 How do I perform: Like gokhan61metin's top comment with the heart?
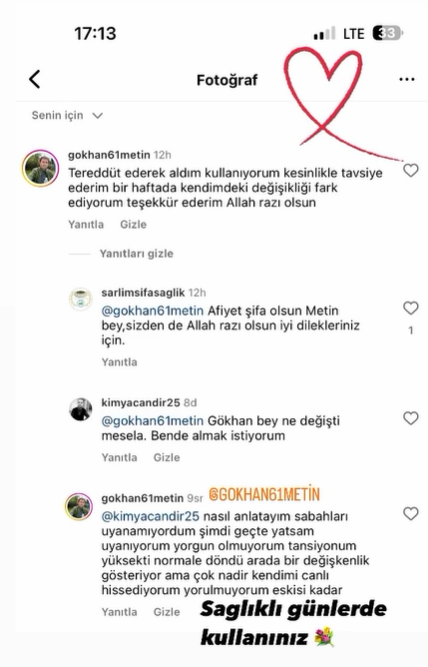coord(411,171)
